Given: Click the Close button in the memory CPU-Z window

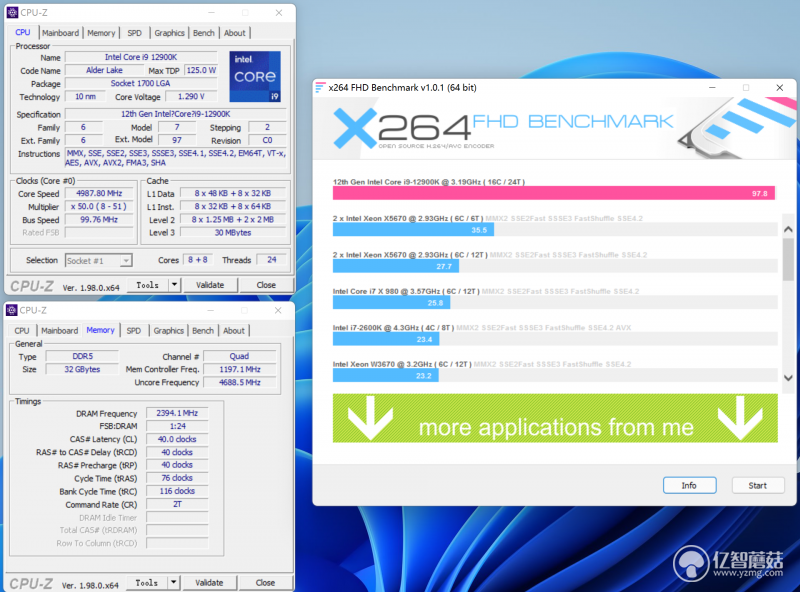Looking at the screenshot, I should (265, 582).
